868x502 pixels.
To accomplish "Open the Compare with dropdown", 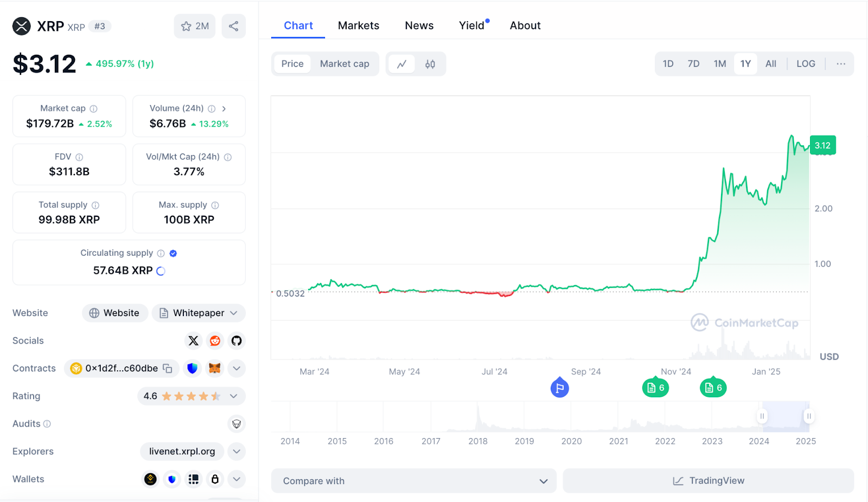I will click(x=414, y=481).
